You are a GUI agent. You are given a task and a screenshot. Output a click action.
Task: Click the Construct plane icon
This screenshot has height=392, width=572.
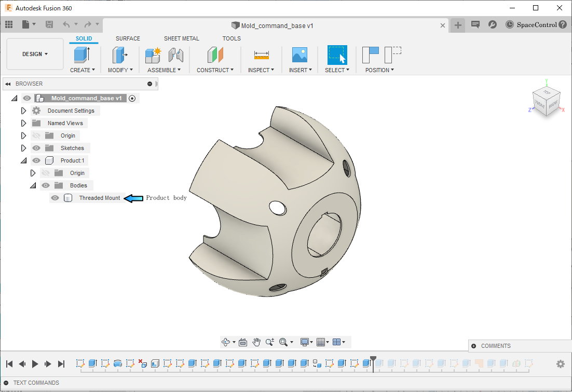tap(215, 55)
